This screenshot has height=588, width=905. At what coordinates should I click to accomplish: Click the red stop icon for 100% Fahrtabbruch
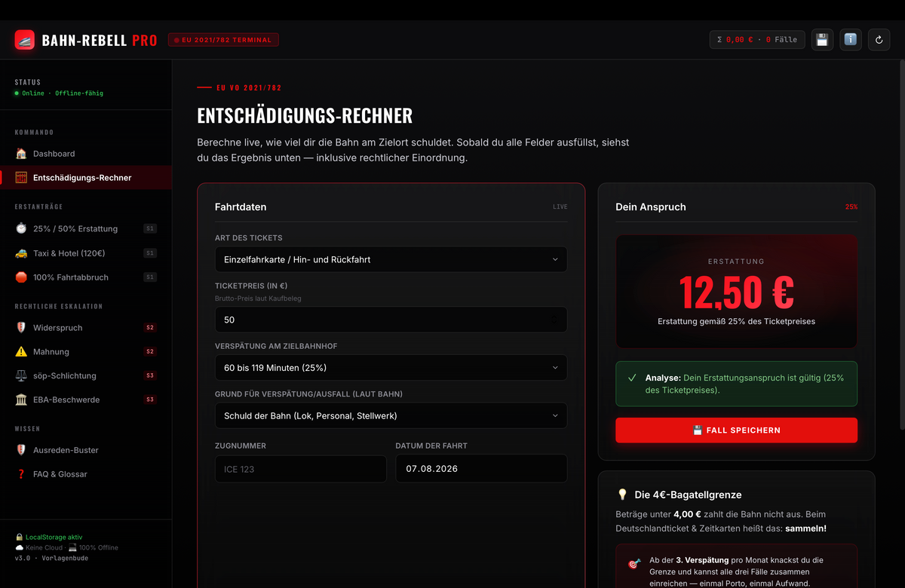(21, 277)
